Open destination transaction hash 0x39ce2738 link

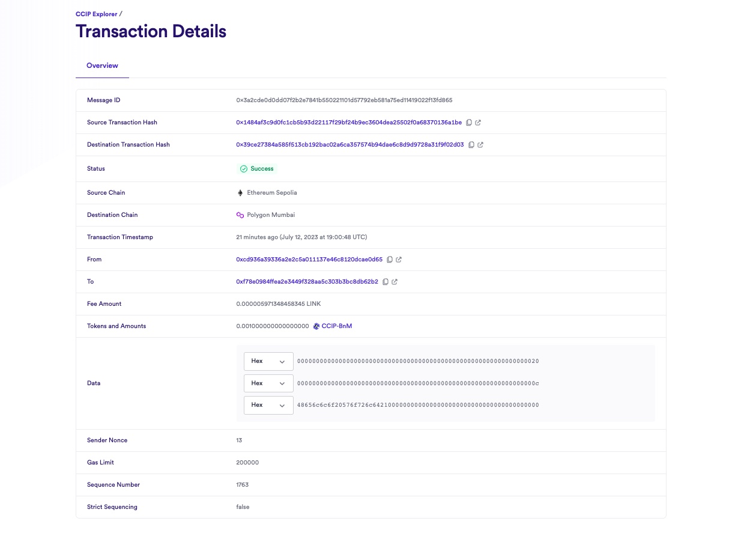pos(350,145)
